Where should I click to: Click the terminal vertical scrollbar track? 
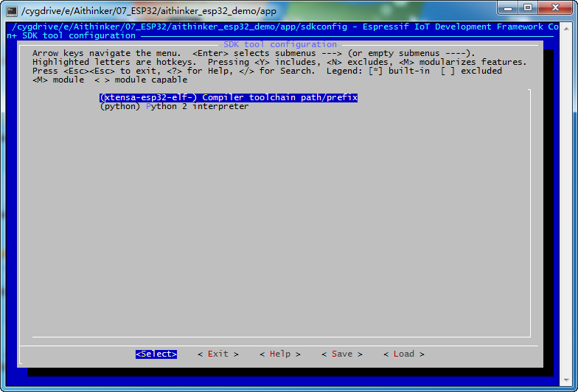pyautogui.click(x=566, y=204)
